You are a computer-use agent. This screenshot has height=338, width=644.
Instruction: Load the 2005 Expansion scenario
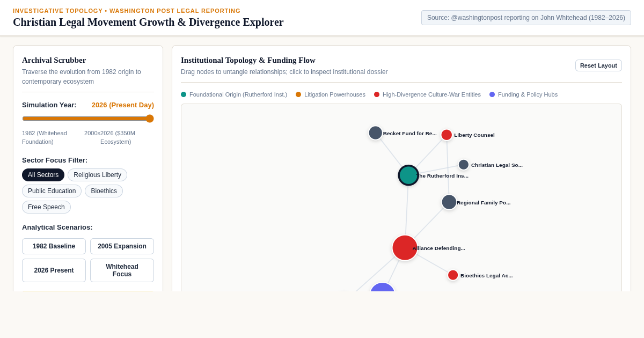pyautogui.click(x=122, y=246)
